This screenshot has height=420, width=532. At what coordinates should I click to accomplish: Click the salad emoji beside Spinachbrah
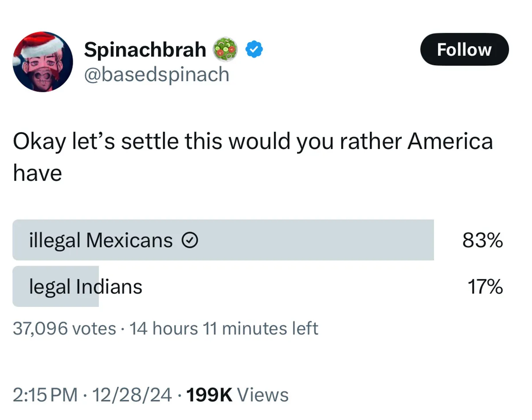[x=226, y=50]
